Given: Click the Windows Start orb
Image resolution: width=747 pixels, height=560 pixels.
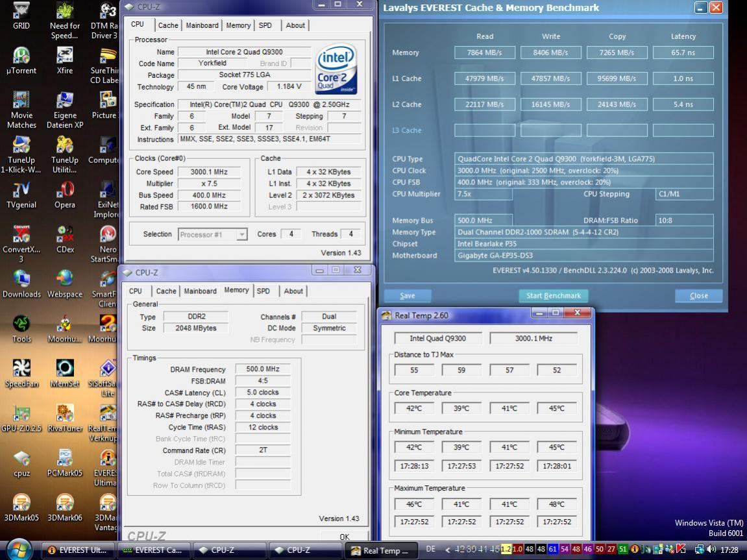Looking at the screenshot, I should click(x=20, y=549).
